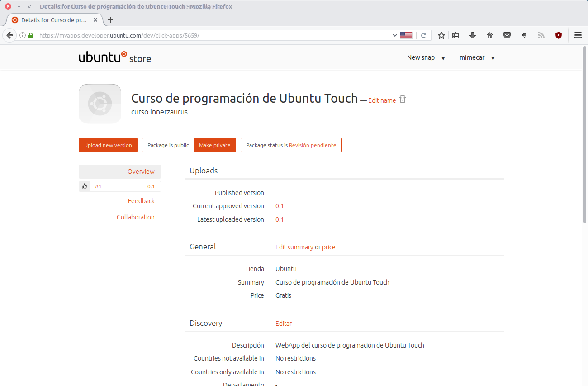588x386 pixels.
Task: Open a new tab with plus button
Action: 110,20
